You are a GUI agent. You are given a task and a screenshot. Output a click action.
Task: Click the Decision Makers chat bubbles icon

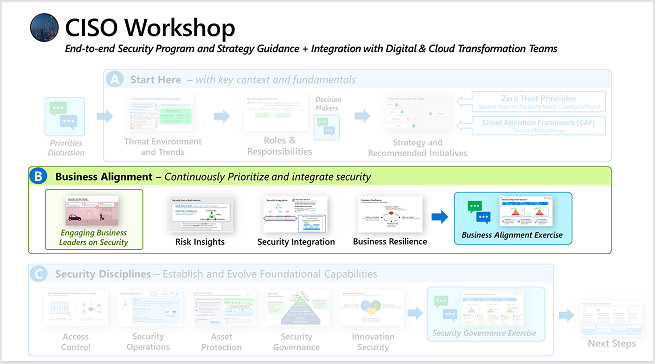pyautogui.click(x=327, y=127)
